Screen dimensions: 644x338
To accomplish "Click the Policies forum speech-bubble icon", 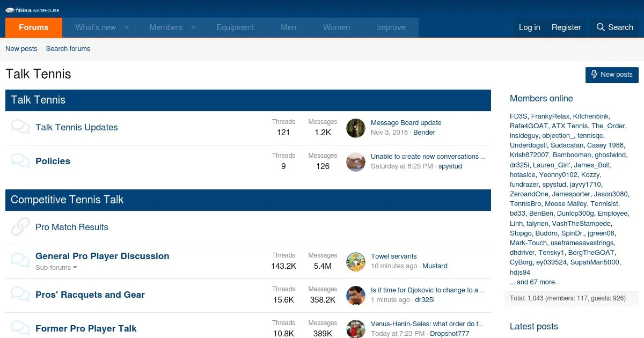I will pyautogui.click(x=20, y=161).
